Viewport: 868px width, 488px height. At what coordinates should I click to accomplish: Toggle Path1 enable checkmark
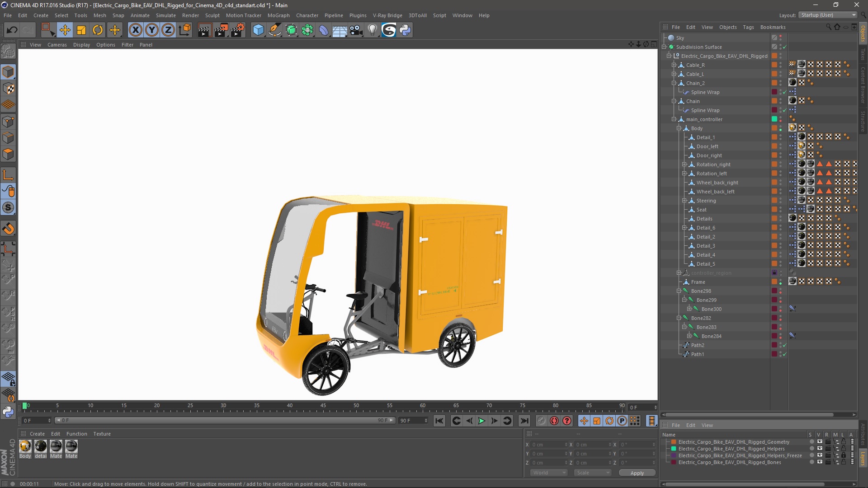785,354
